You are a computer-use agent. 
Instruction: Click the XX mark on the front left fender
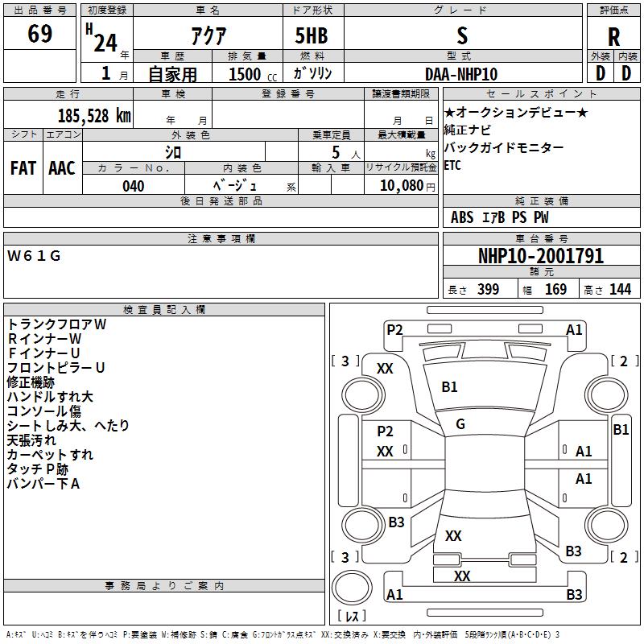pyautogui.click(x=385, y=369)
